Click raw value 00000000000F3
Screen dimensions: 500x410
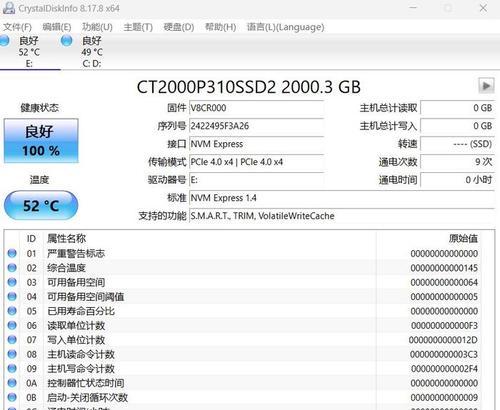coord(444,325)
